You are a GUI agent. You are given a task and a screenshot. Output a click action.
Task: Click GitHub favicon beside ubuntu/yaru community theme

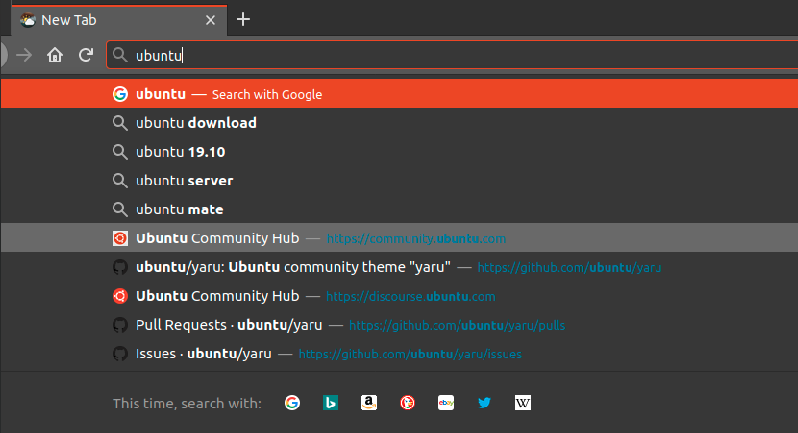(x=120, y=267)
